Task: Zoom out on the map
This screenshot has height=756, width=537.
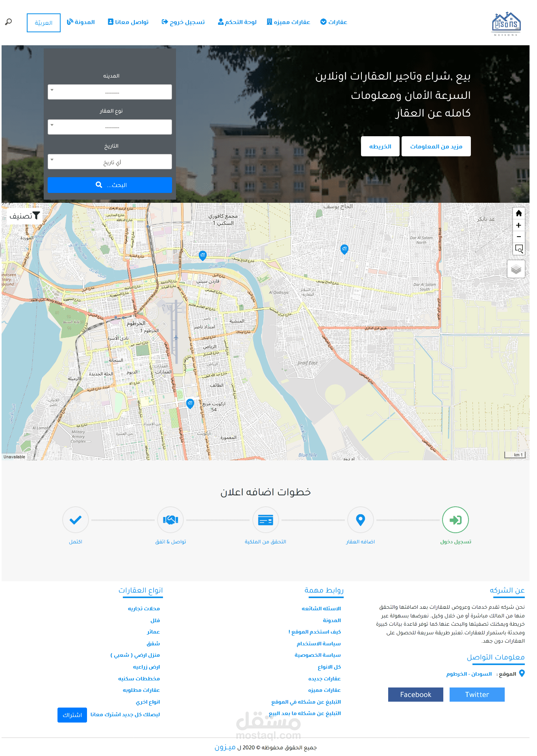Action: (518, 237)
